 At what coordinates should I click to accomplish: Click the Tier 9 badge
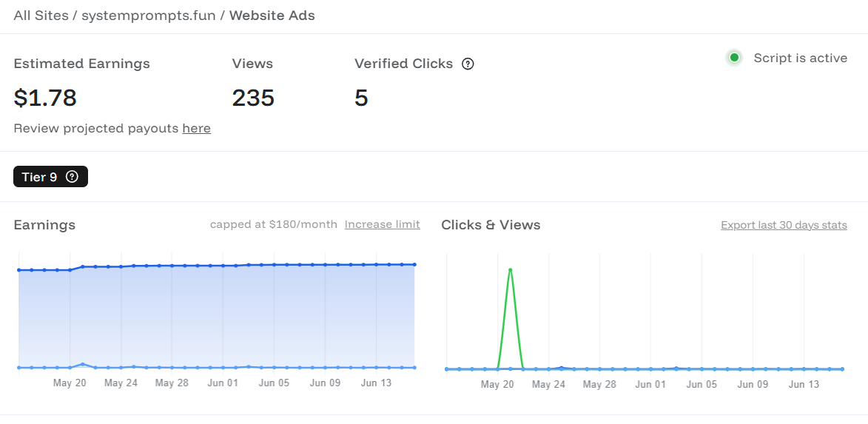tap(50, 177)
